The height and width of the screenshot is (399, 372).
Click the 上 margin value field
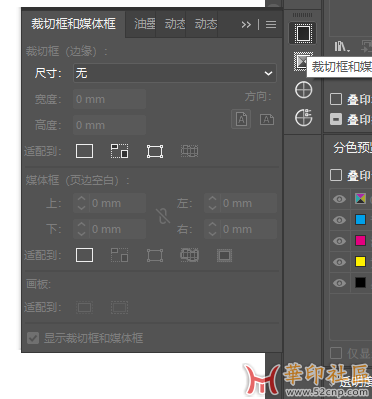[117, 203]
